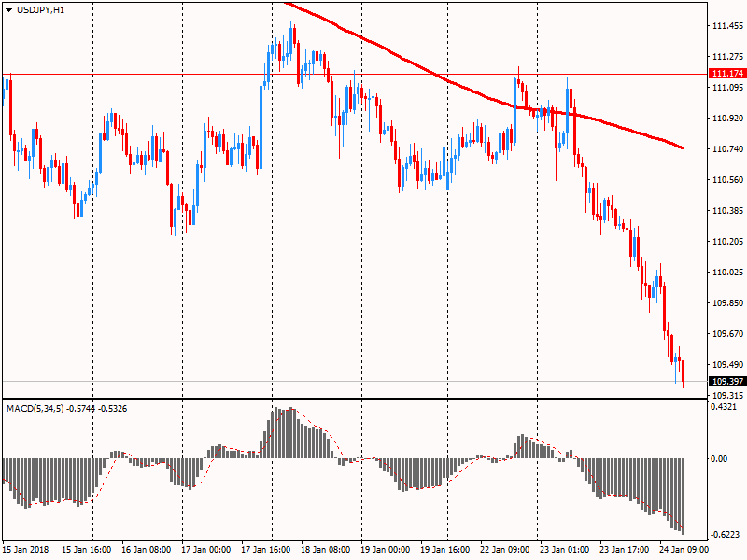Viewport: 747px width, 560px height.
Task: Select the black 109.397 current price label
Action: [727, 381]
